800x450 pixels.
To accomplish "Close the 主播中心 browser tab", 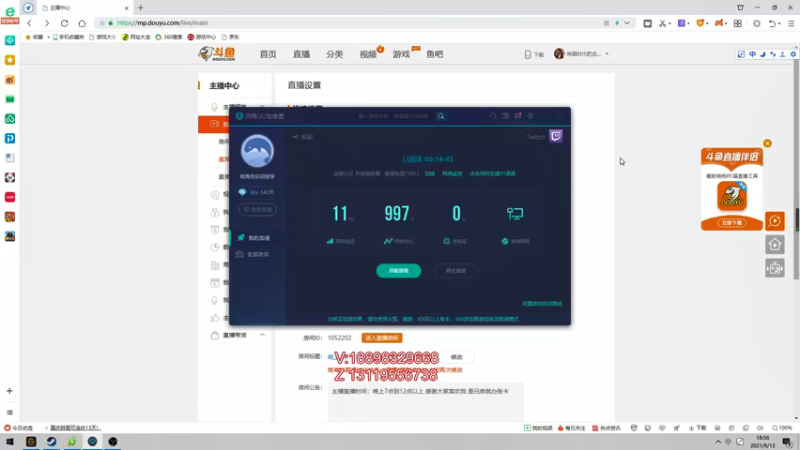I will pyautogui.click(x=127, y=8).
